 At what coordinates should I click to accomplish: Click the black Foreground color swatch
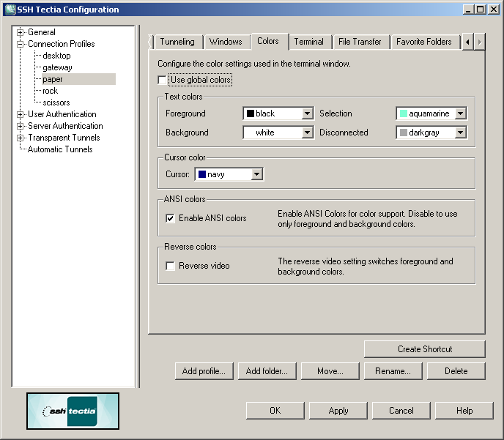(251, 113)
